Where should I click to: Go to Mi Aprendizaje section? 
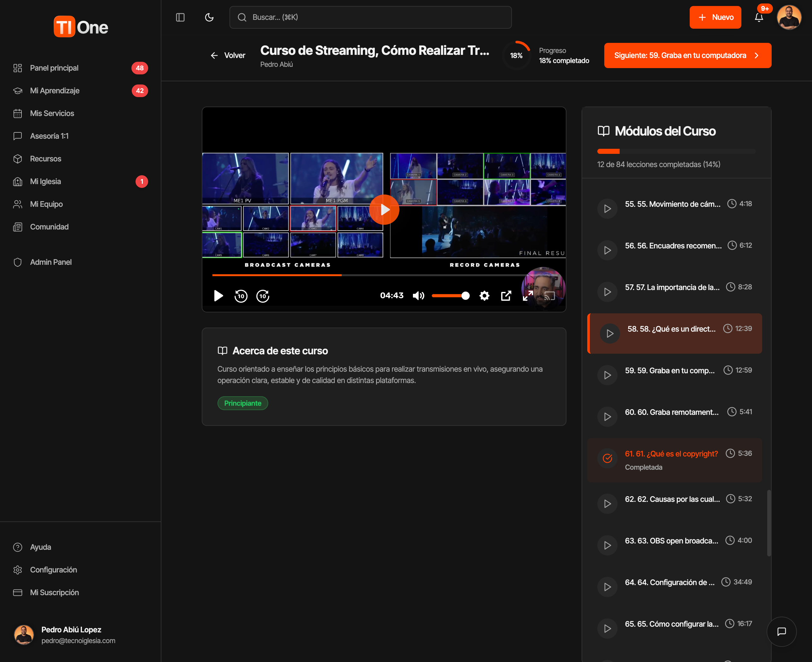[55, 91]
